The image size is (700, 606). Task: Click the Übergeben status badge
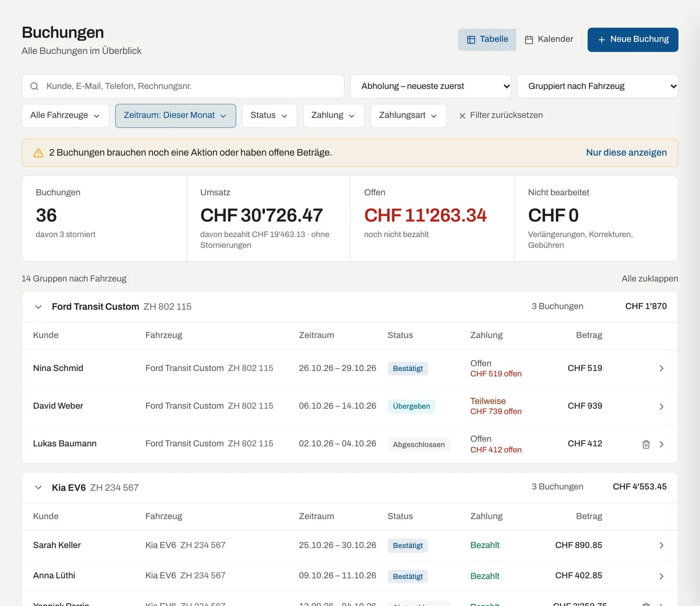(x=411, y=406)
